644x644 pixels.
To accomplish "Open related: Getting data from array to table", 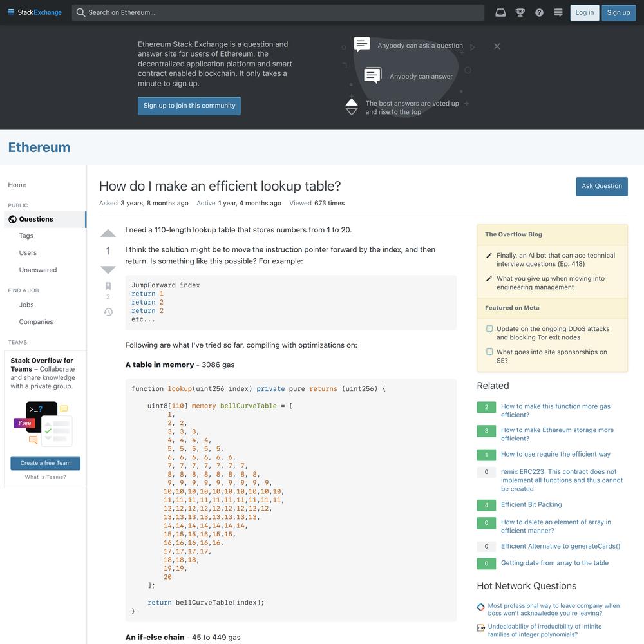I will 554,563.
